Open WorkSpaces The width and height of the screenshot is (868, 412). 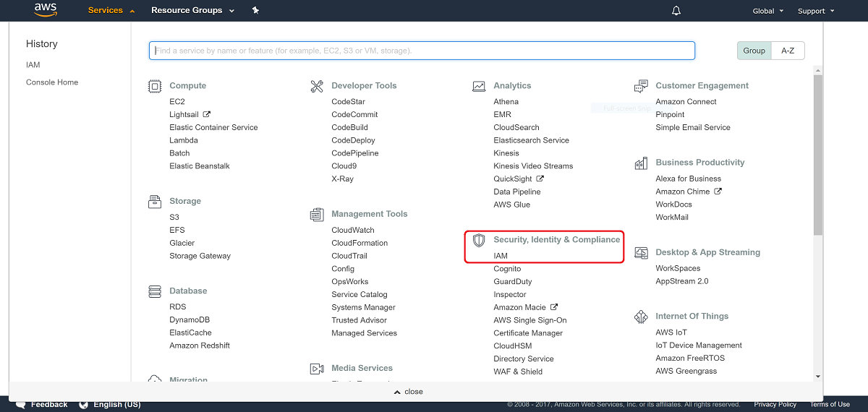pyautogui.click(x=678, y=269)
